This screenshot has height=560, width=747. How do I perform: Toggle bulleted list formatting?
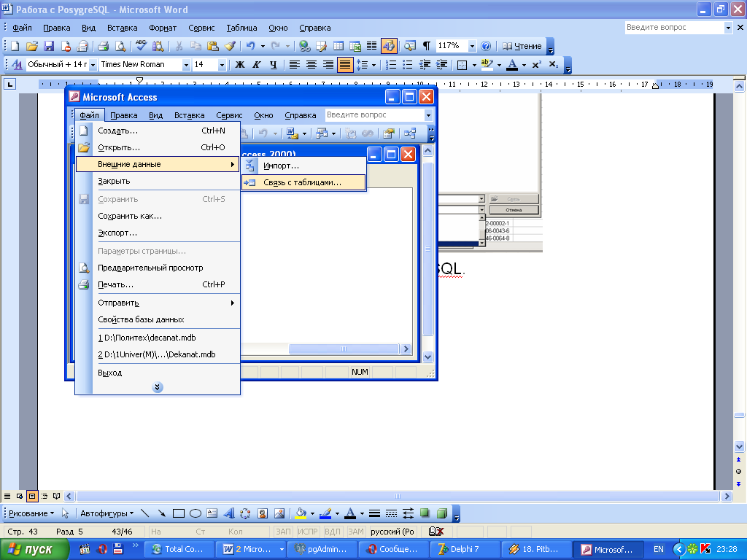pos(407,65)
